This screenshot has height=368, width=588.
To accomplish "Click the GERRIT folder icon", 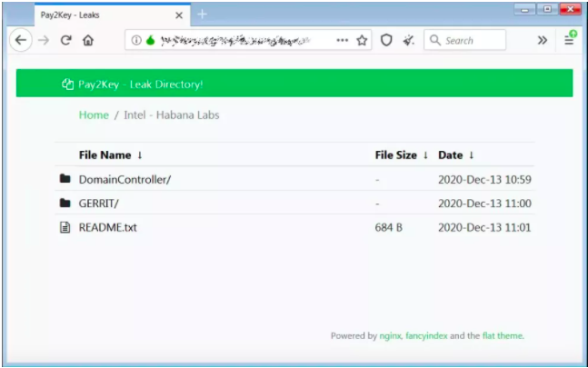I will tap(65, 203).
